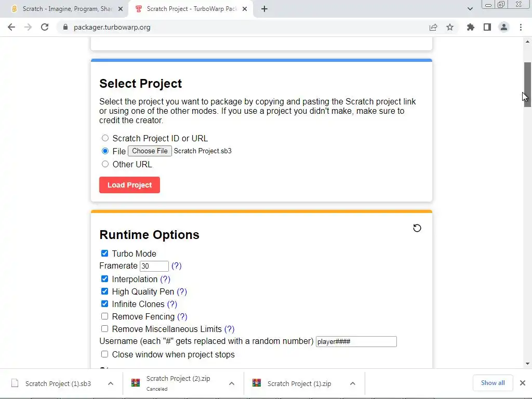The height and width of the screenshot is (399, 532).
Task: Bookmark this page with the star icon
Action: click(x=450, y=27)
